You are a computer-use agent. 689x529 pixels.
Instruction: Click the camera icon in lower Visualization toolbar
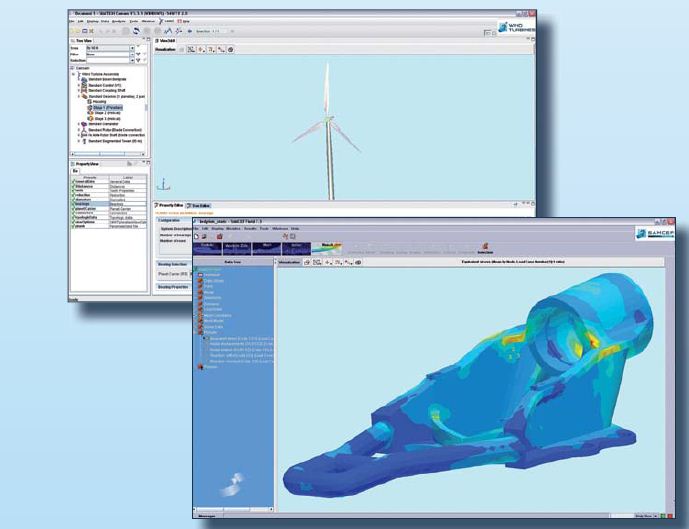tap(357, 261)
